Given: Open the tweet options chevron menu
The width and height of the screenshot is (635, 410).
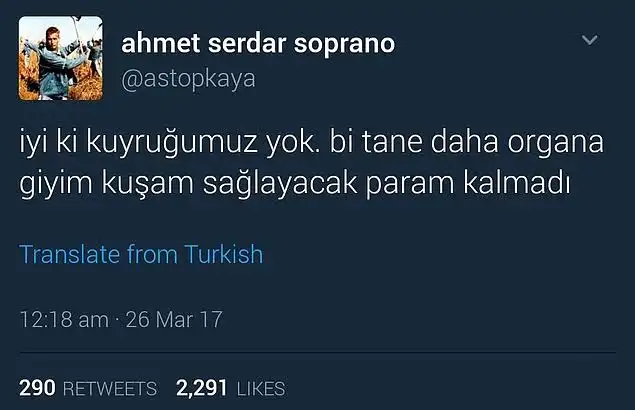Looking at the screenshot, I should (589, 40).
